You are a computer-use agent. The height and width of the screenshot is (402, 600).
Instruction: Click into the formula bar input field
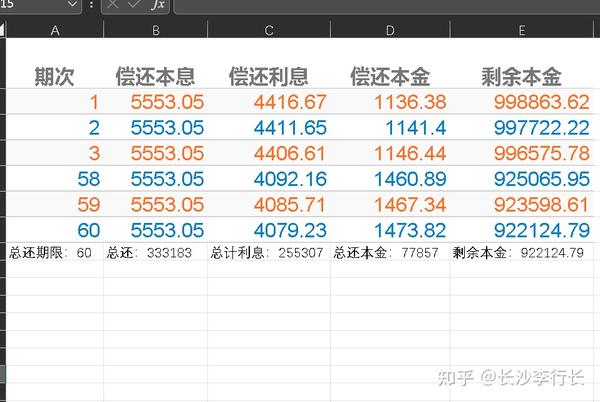[x=386, y=5]
